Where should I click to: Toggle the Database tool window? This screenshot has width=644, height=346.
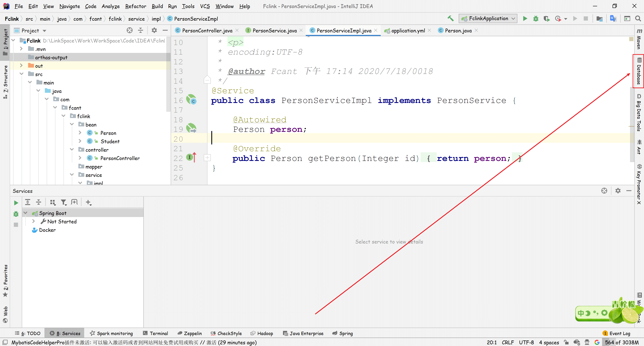point(639,71)
